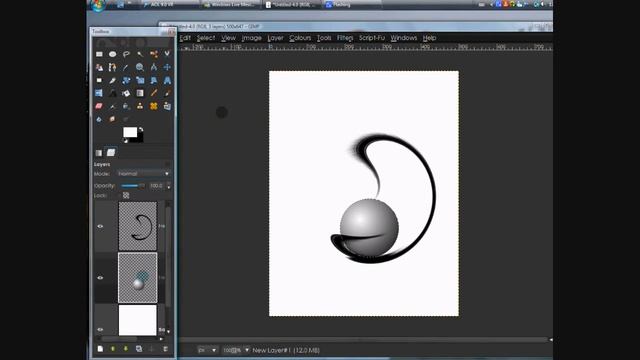Duplicate the selected layer button
This screenshot has width=640, height=360.
coord(139,349)
